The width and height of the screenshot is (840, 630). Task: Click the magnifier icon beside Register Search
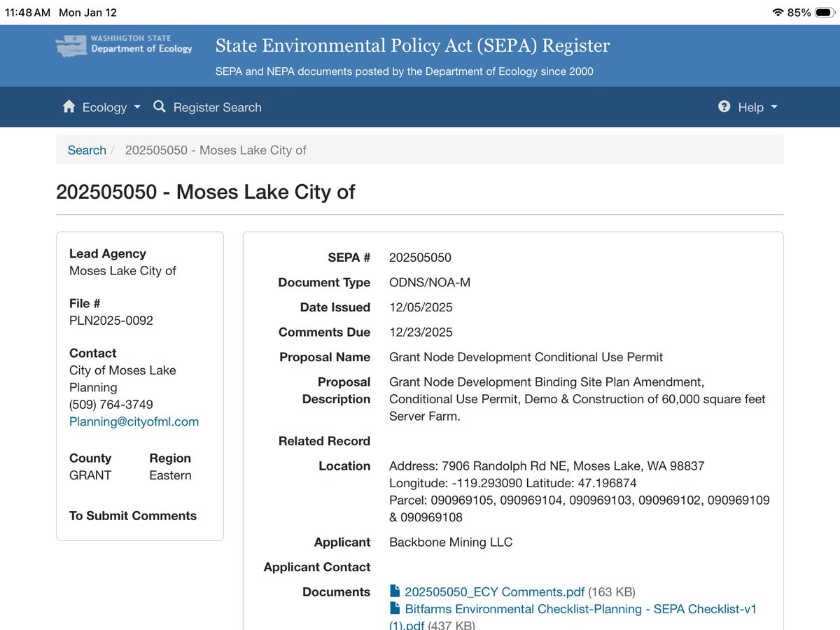pyautogui.click(x=160, y=106)
